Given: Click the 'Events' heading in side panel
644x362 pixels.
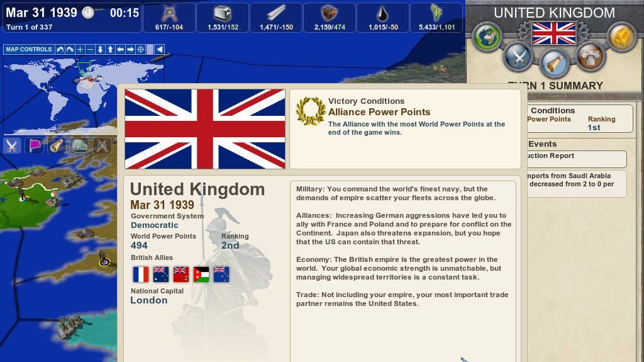Looking at the screenshot, I should click(x=543, y=144).
